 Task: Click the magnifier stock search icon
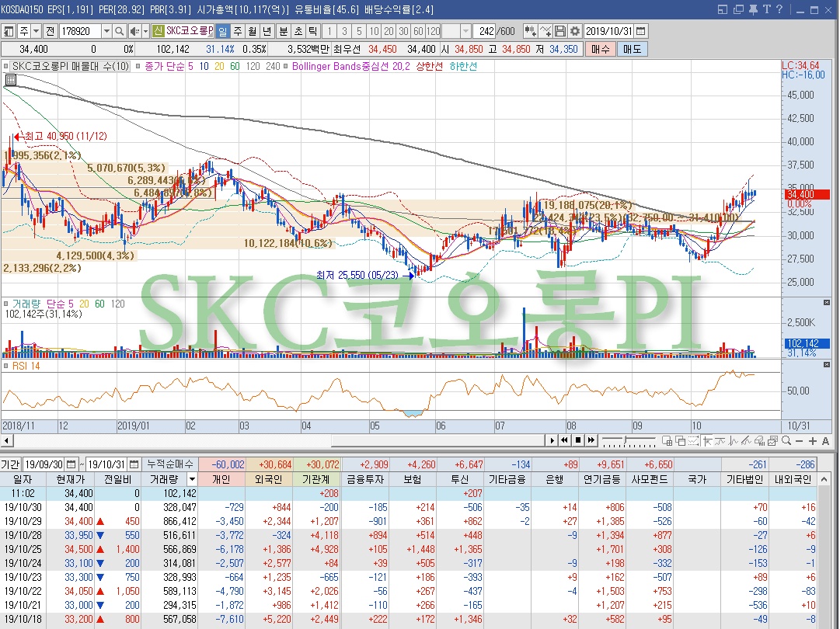[x=120, y=31]
